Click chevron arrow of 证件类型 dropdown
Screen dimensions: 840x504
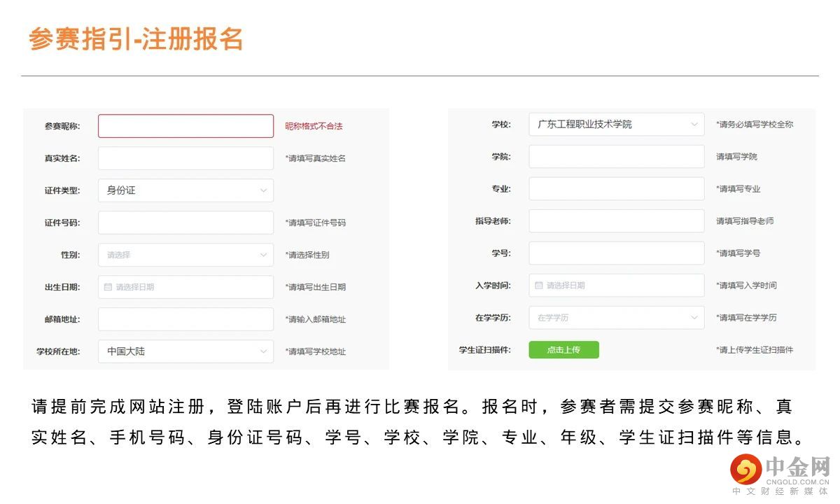[264, 190]
